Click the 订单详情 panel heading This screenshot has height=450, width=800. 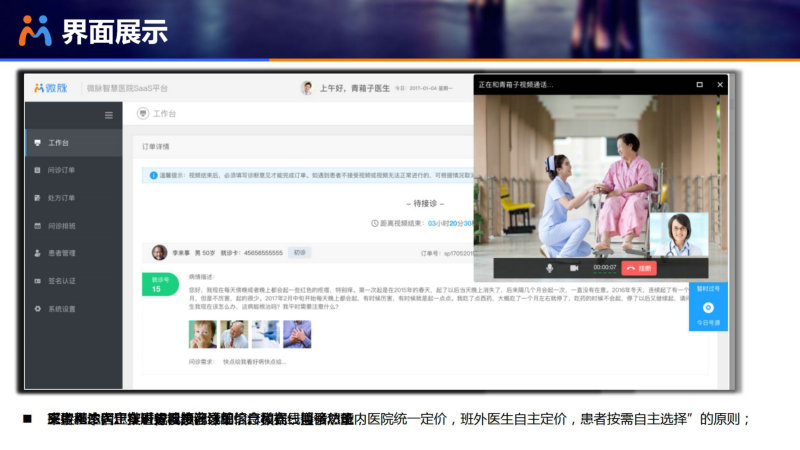[156, 147]
